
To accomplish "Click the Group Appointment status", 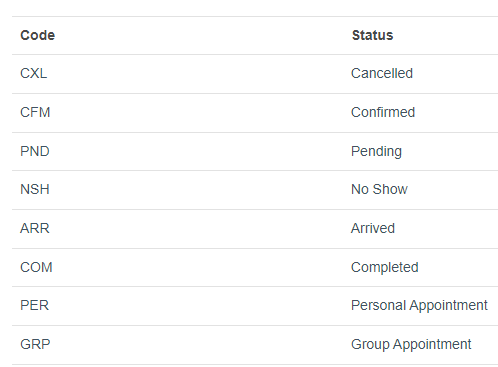I will click(411, 345).
